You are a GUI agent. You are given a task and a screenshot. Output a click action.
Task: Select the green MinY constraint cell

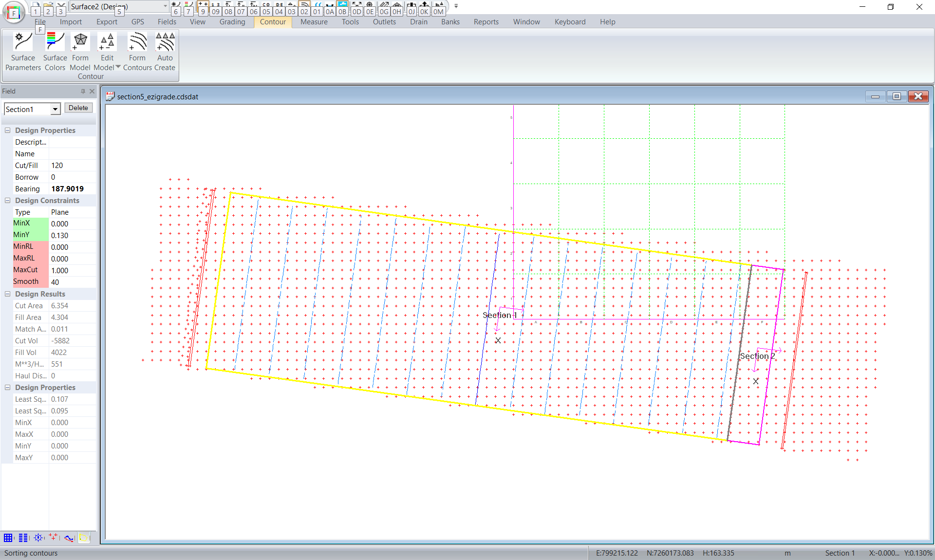coord(30,235)
